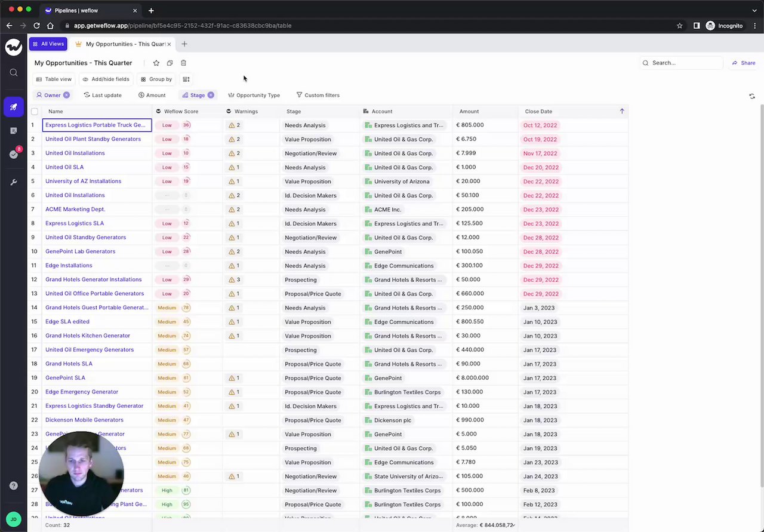Click the Incognito profile button
Image resolution: width=764 pixels, height=532 pixels.
724,26
